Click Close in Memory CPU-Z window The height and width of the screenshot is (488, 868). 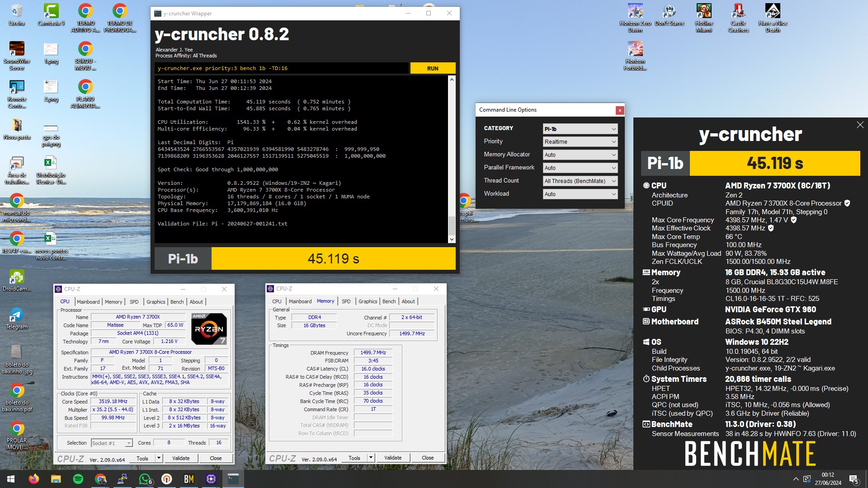(x=428, y=458)
